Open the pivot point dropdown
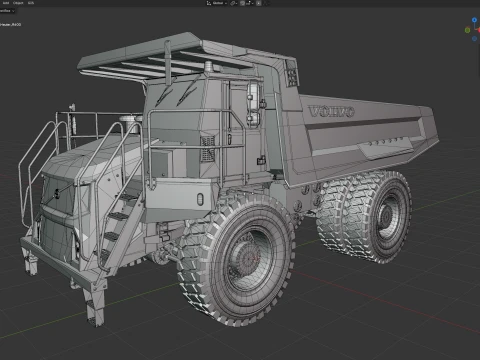Image resolution: width=480 pixels, height=360 pixels. click(234, 3)
